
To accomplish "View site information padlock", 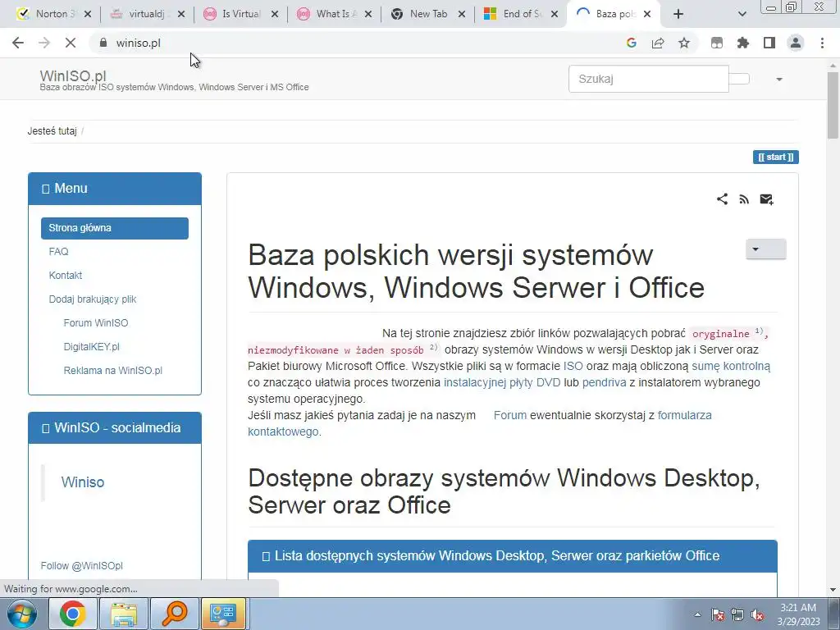I will pyautogui.click(x=103, y=43).
